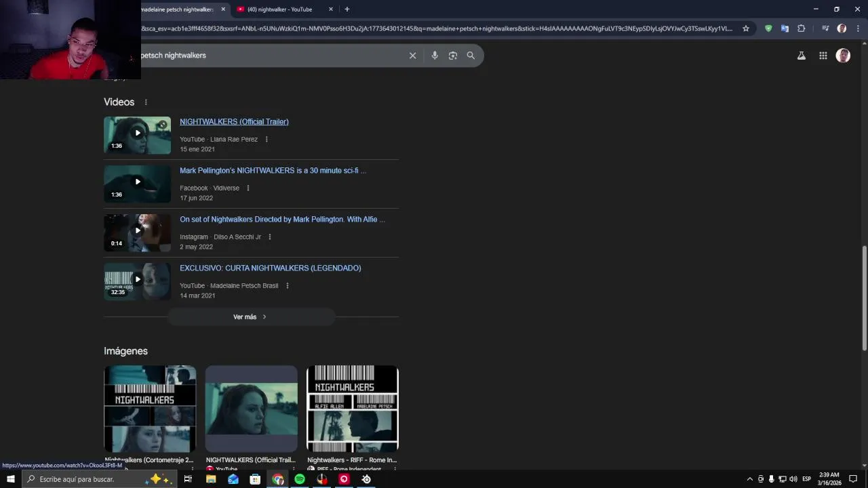The height and width of the screenshot is (488, 868).
Task: Open the translate extension icon
Action: coord(785,28)
